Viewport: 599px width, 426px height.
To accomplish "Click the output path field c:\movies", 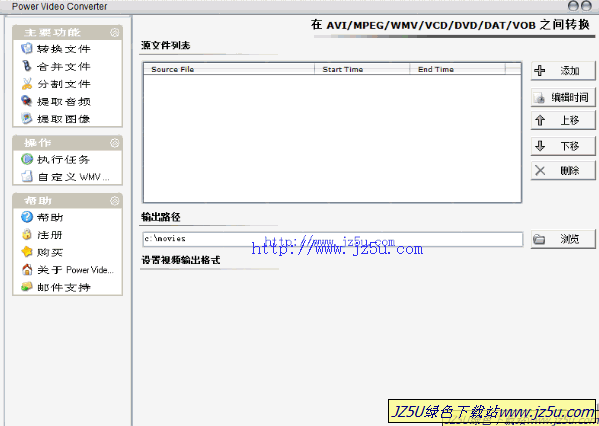I will (332, 239).
